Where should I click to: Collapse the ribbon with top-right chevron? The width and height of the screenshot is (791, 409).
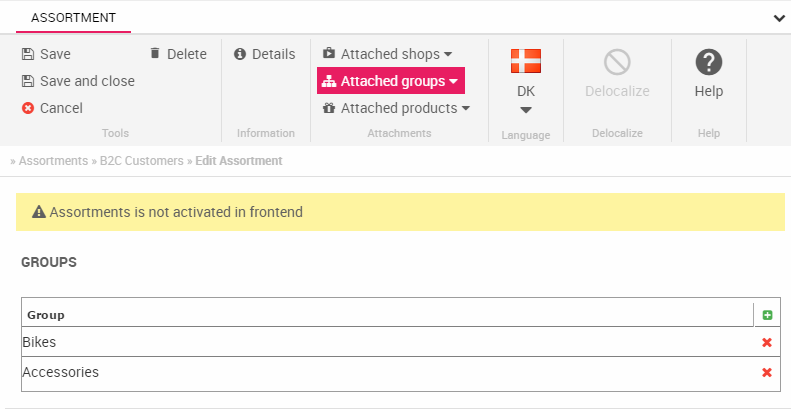coord(779,18)
